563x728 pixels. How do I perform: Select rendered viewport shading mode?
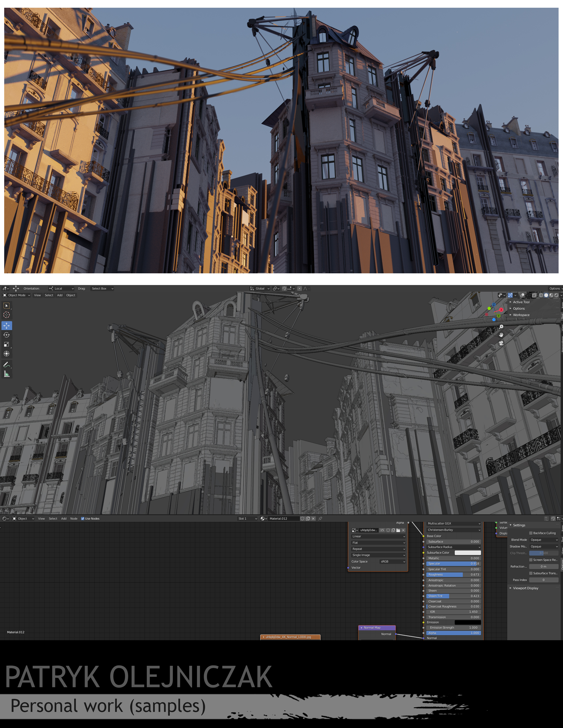(556, 295)
